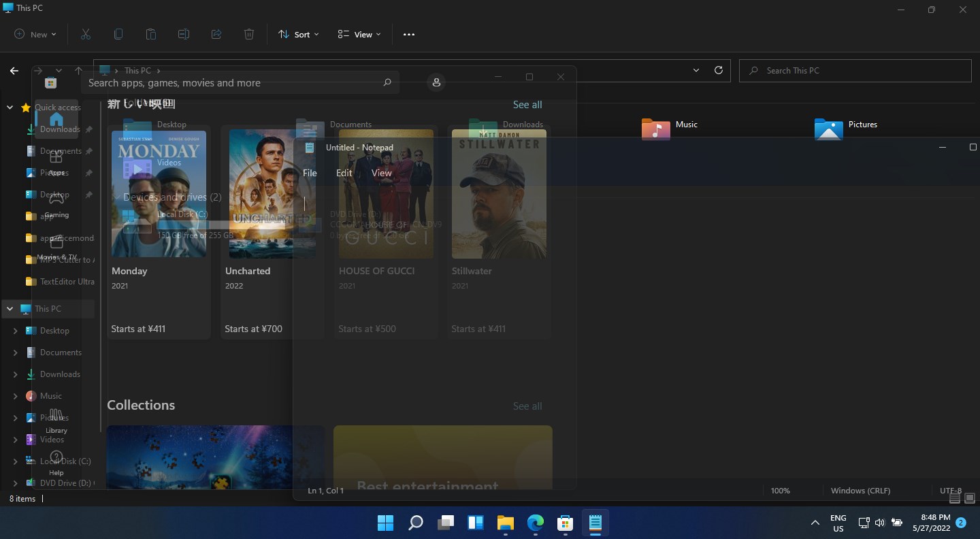Click Ln 1, Col 1 in Notepad status bar
This screenshot has width=980, height=539.
[326, 491]
